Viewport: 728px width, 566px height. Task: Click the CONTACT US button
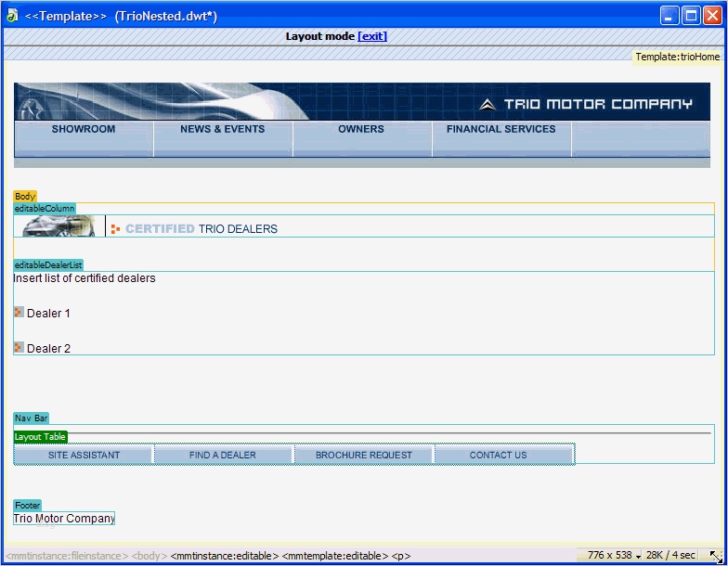(x=504, y=455)
